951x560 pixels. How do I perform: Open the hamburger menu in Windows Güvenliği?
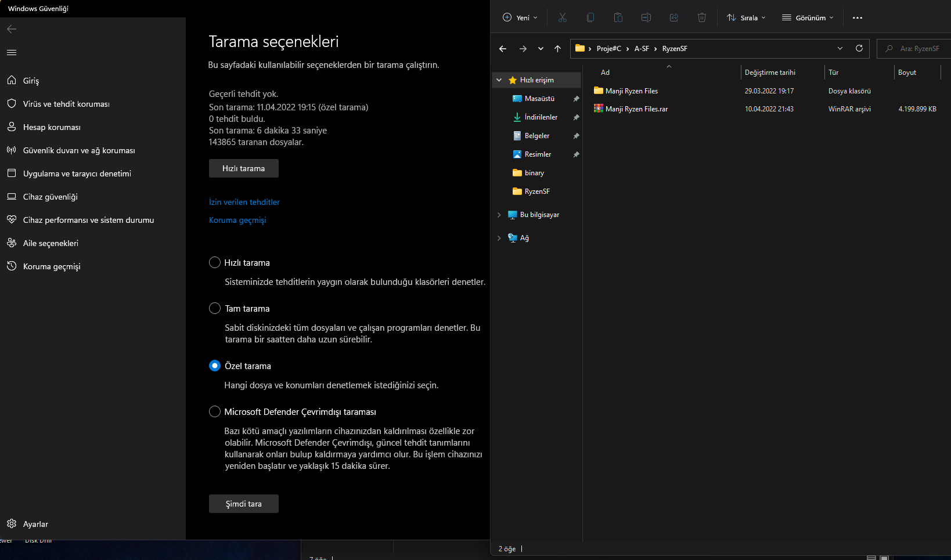click(12, 52)
